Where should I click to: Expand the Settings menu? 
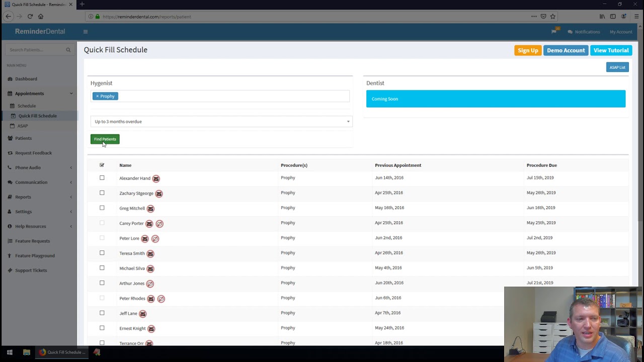pos(39,212)
